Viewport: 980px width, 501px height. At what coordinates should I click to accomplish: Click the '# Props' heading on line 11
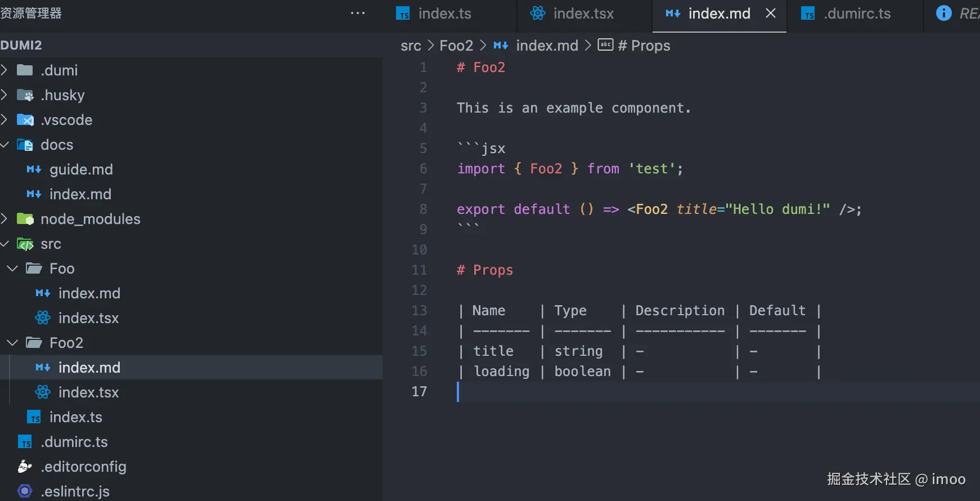coord(485,270)
